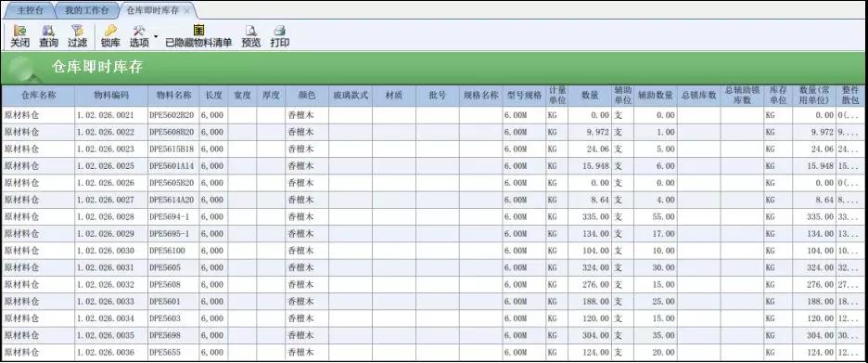Image resolution: width=868 pixels, height=363 pixels.
Task: Click the 关闭 close toolbar icon
Action: click(19, 36)
